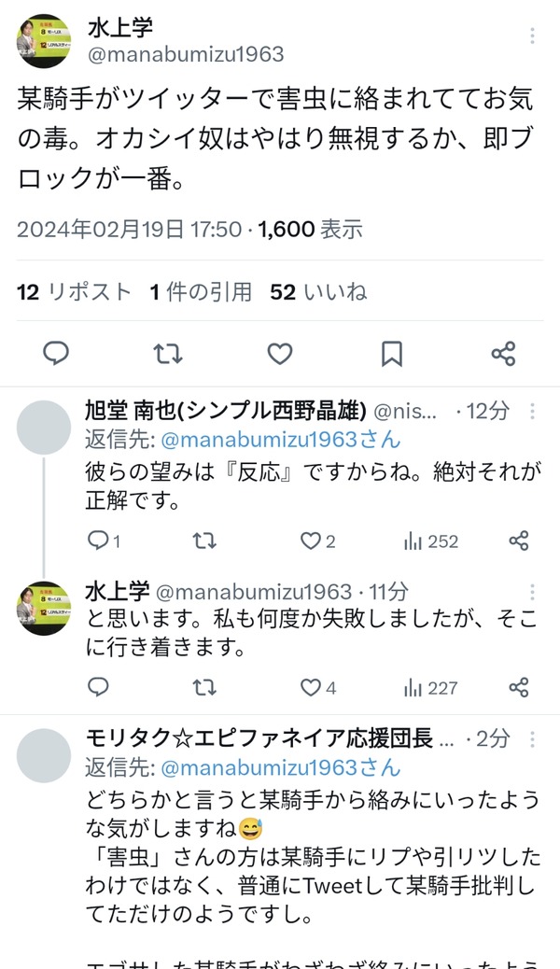
Task: Retweet the main tweet
Action: pyautogui.click(x=168, y=353)
